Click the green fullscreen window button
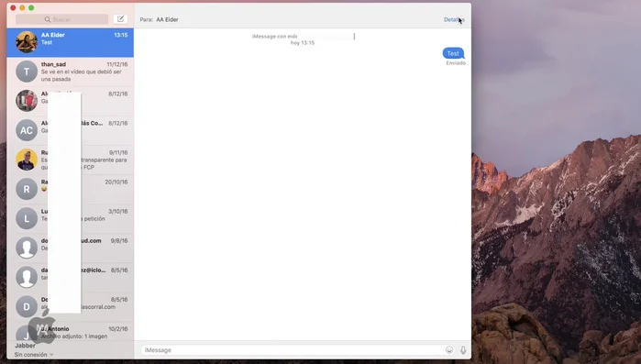 (31, 7)
